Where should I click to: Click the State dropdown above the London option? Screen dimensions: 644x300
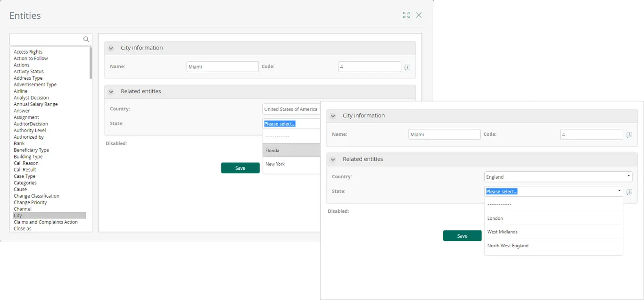(x=554, y=192)
